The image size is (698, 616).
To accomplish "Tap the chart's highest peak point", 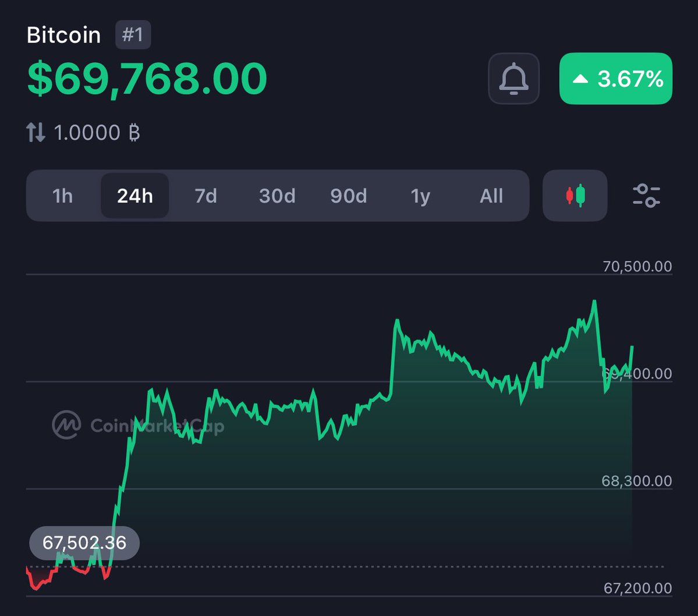I will pyautogui.click(x=594, y=302).
